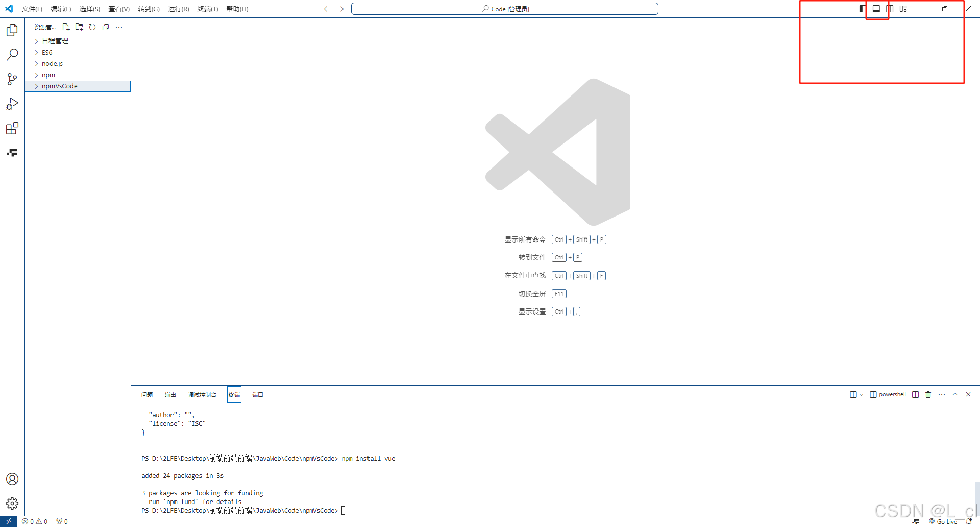Open the 查看(V) menu
This screenshot has width=980, height=527.
click(x=118, y=9)
